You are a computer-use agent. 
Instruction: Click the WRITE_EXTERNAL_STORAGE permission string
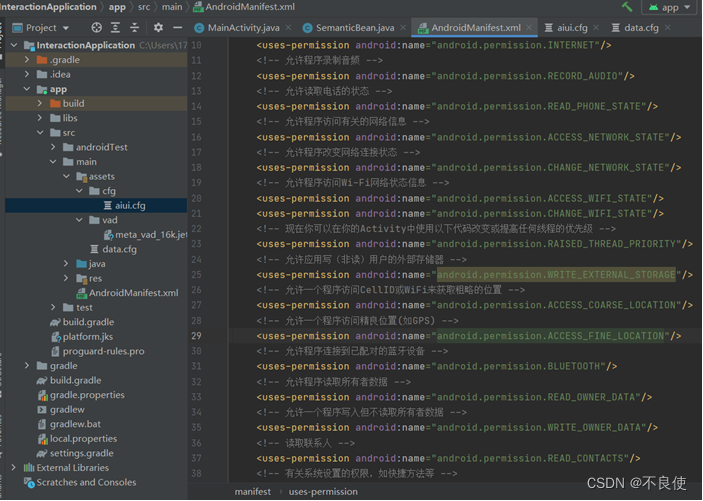point(556,274)
